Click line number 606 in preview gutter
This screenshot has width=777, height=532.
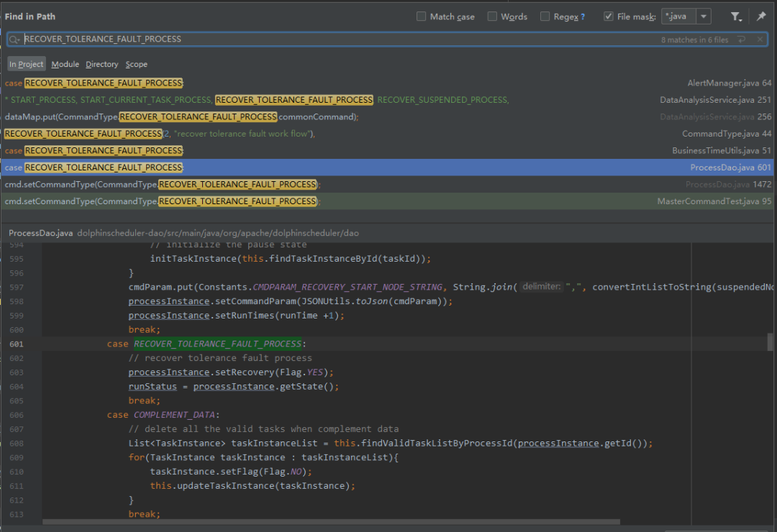17,415
